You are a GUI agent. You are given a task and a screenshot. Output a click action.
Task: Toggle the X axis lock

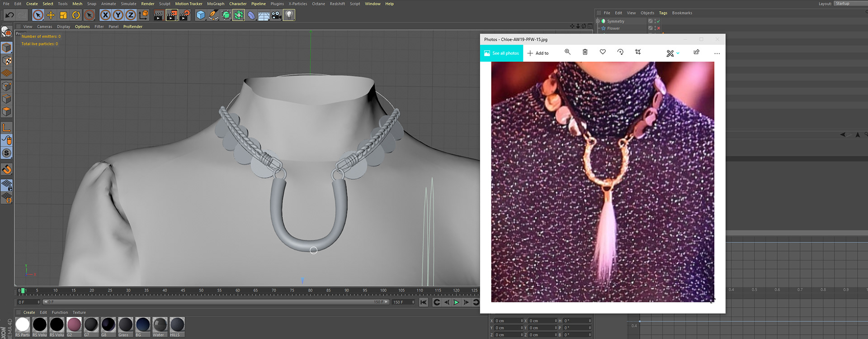tap(105, 15)
